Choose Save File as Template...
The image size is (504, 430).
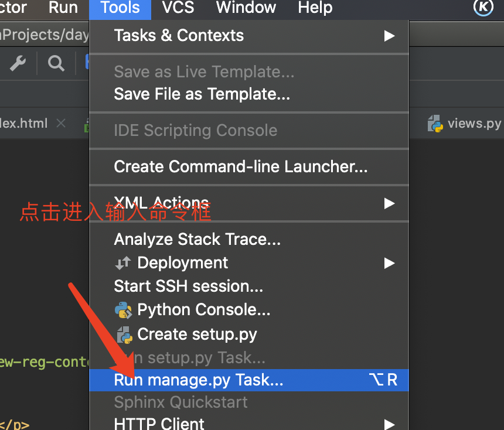[249, 94]
